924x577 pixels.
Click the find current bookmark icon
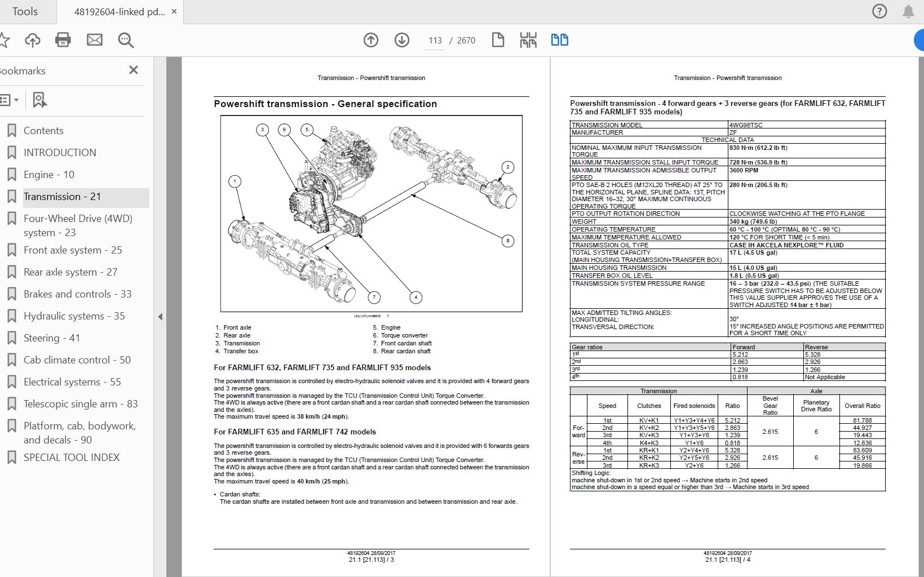tap(39, 100)
